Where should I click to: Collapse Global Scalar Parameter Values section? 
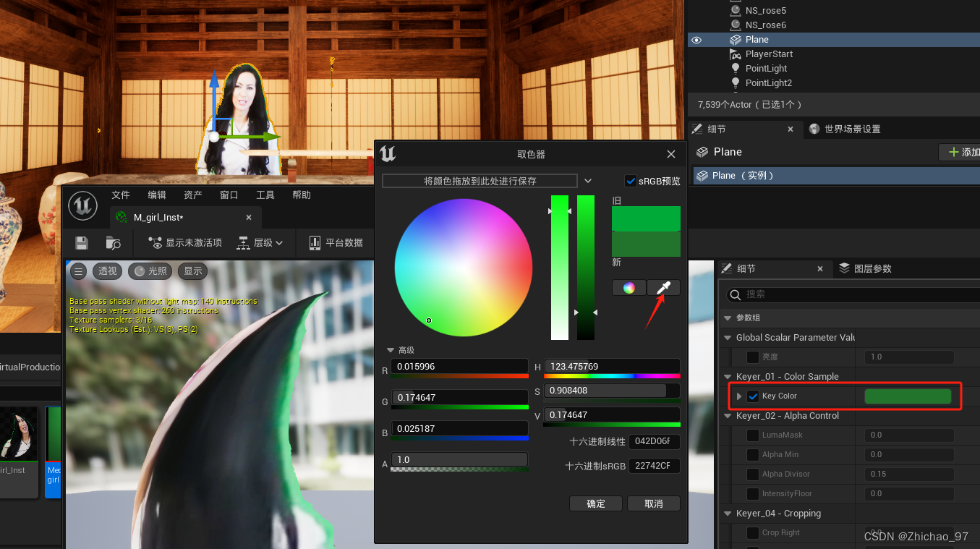pos(728,338)
